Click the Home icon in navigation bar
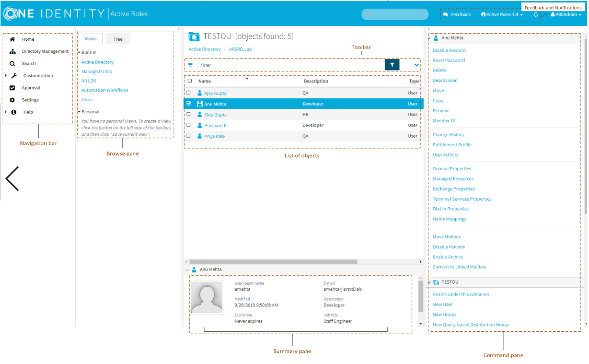 click(x=13, y=39)
